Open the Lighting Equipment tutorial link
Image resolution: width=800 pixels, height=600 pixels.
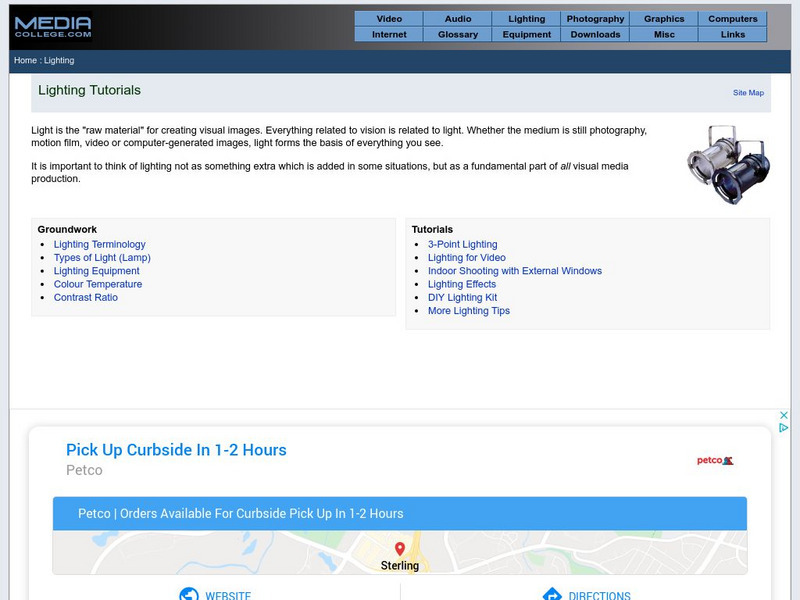pyautogui.click(x=96, y=271)
